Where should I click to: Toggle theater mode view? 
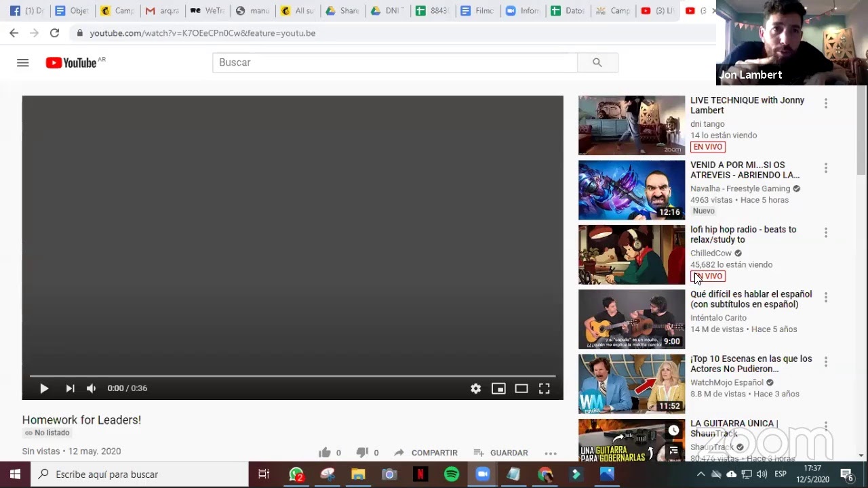[521, 388]
